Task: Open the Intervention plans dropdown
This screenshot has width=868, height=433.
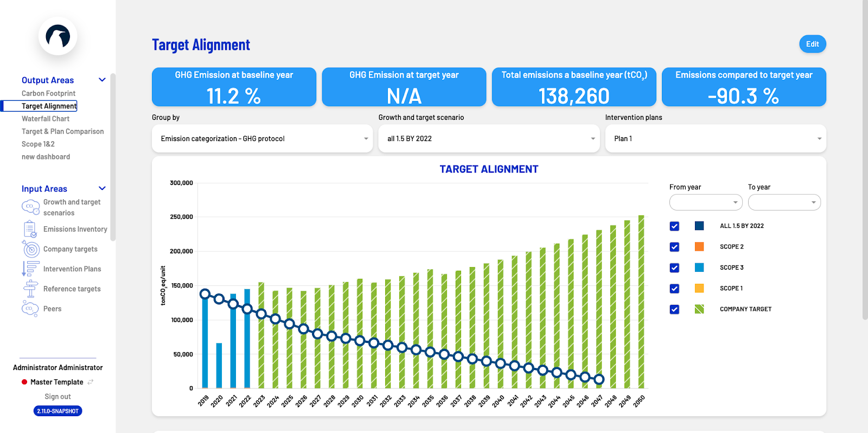Action: [715, 139]
